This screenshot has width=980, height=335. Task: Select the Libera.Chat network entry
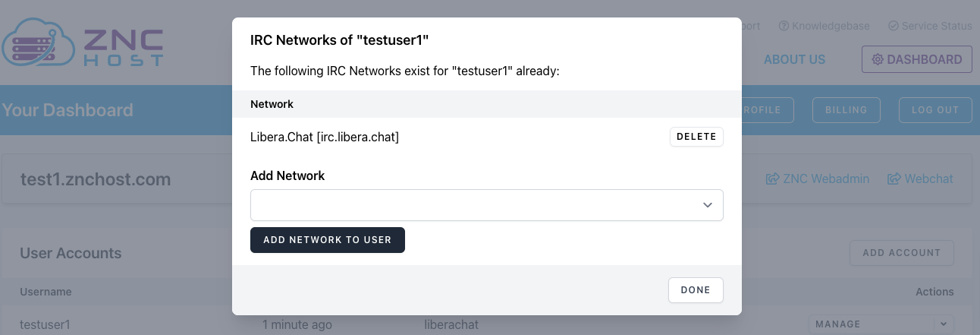point(325,137)
